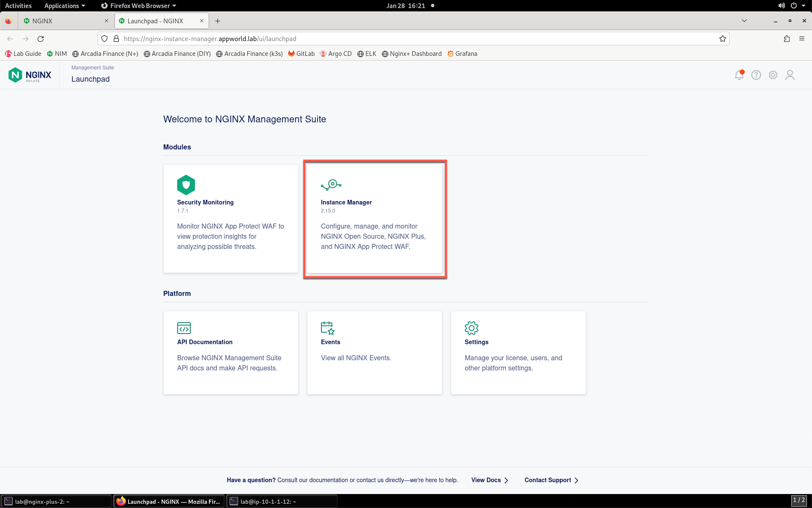Open the Instance Manager module title
The width and height of the screenshot is (812, 508).
pyautogui.click(x=346, y=202)
